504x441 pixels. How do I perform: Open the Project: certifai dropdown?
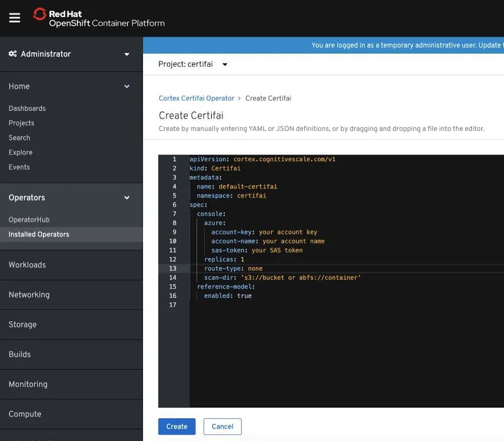click(193, 64)
